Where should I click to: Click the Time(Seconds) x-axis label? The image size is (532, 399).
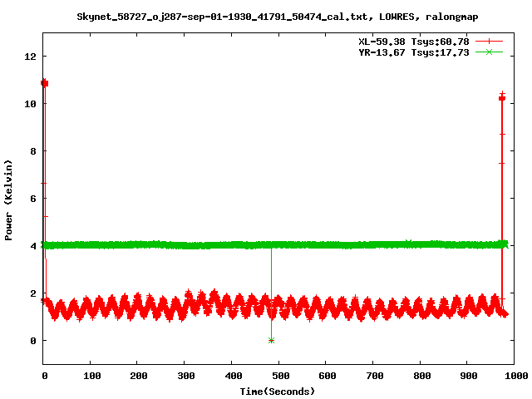tap(277, 392)
